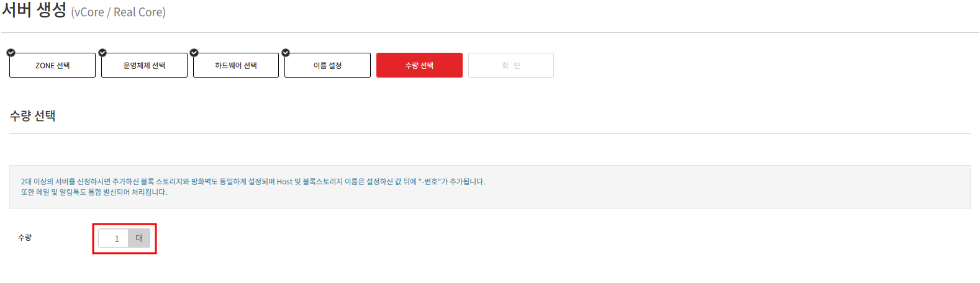Open the 하드웨어 선택 step
980x283 pixels.
coord(236,65)
